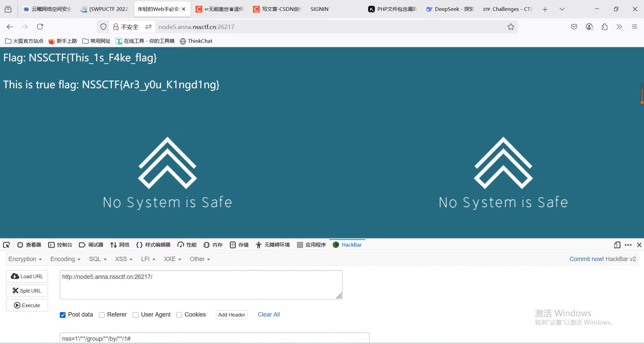
Task: Open the Storage (存储) panel
Action: tap(239, 245)
